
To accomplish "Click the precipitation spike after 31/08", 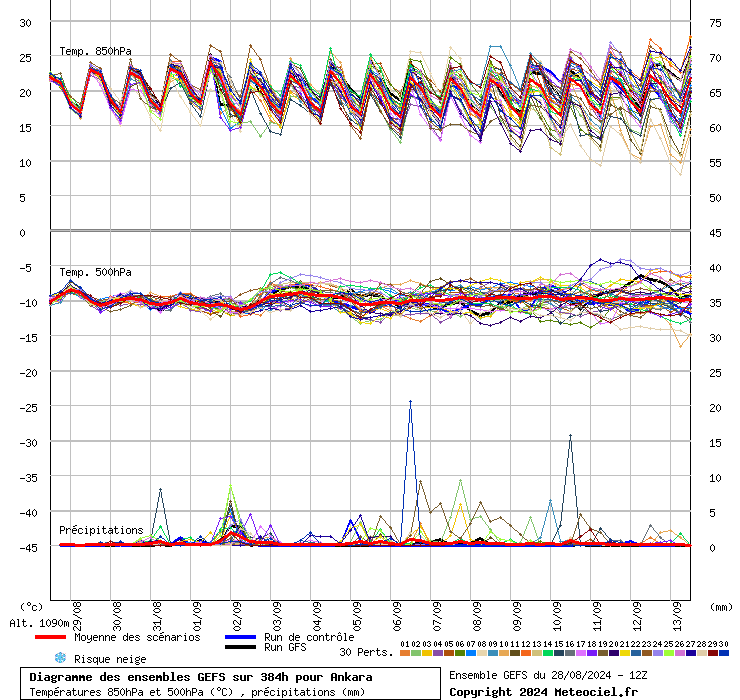I will pos(160,490).
